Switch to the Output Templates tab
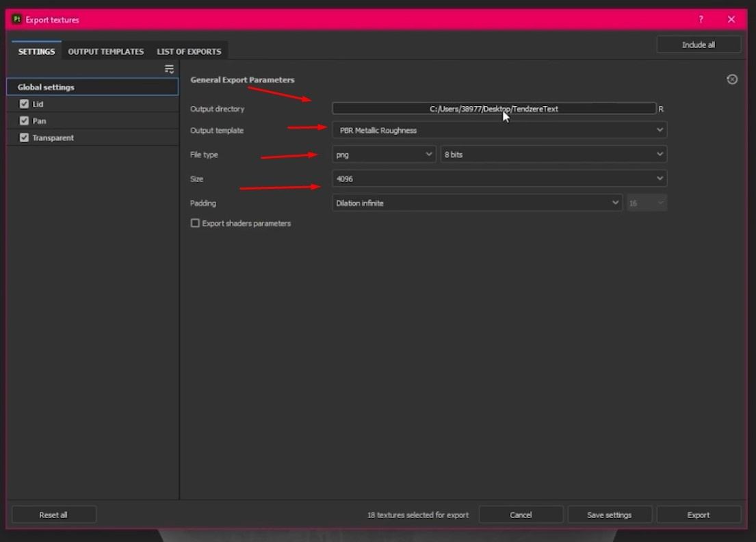The width and height of the screenshot is (756, 542). click(x=105, y=51)
